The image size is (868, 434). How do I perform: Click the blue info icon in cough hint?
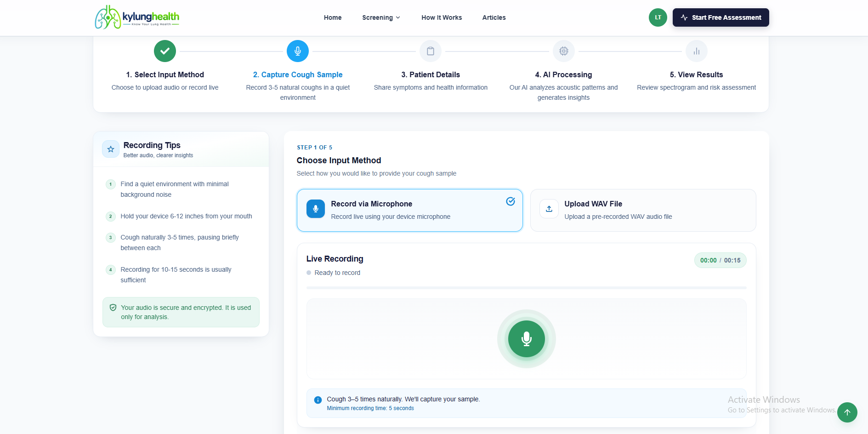[318, 400]
